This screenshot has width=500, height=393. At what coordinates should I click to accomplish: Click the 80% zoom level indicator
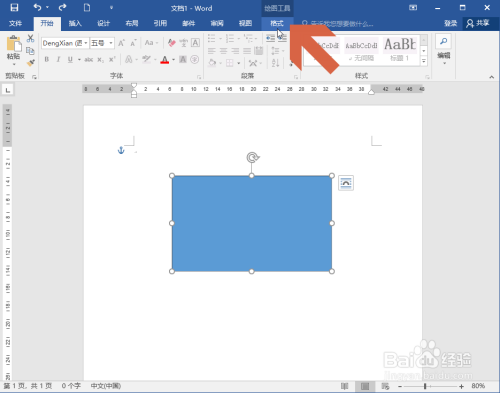tap(478, 386)
